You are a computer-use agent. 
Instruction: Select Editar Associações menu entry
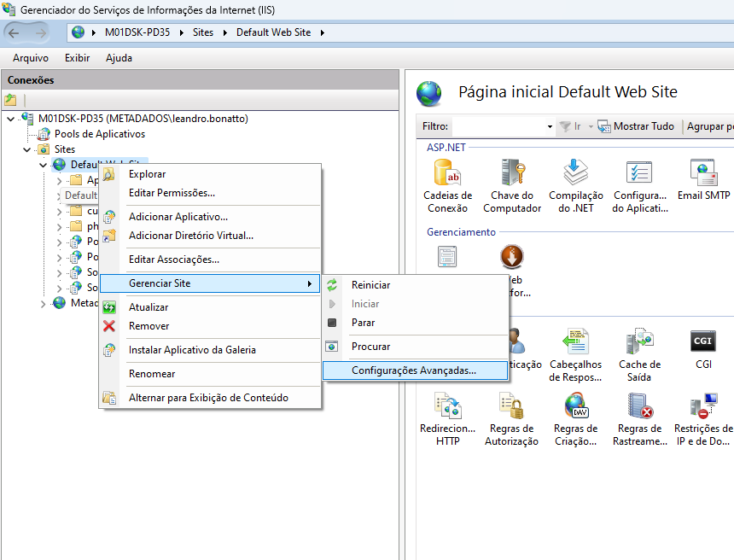pyautogui.click(x=173, y=260)
